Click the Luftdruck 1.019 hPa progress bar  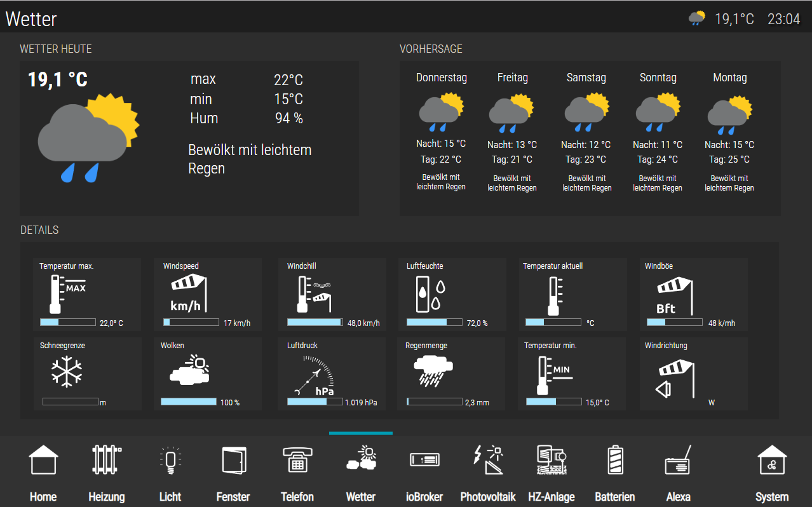[x=315, y=402]
